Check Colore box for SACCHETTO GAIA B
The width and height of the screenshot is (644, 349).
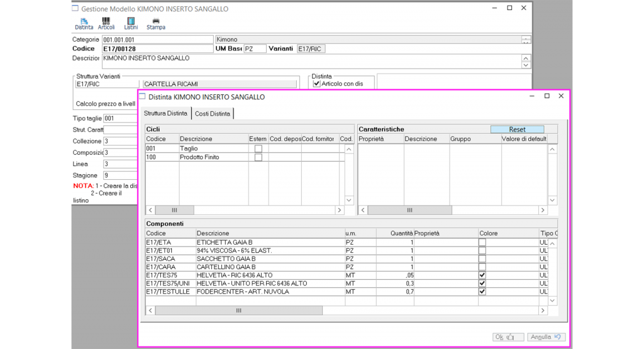(x=482, y=258)
